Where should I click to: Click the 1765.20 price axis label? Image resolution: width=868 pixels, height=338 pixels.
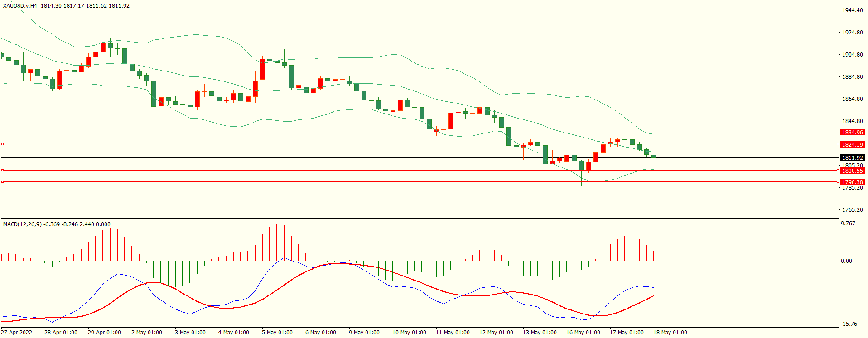[x=852, y=210]
